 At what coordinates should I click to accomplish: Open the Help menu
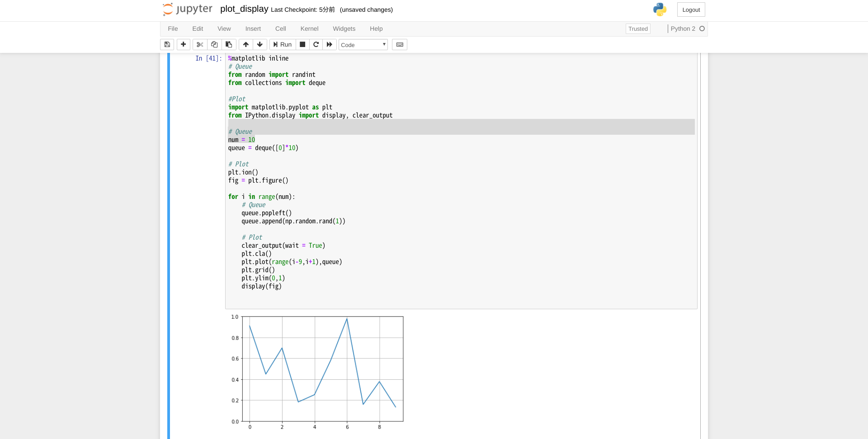point(376,28)
